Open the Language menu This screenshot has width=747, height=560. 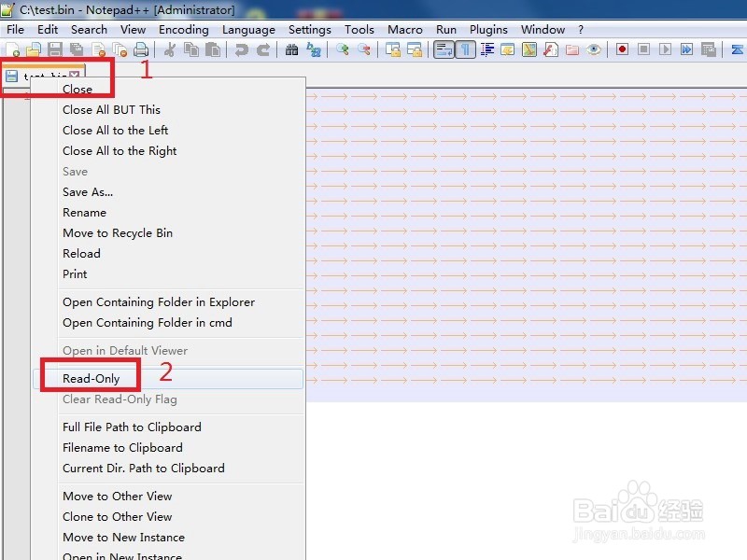tap(248, 30)
